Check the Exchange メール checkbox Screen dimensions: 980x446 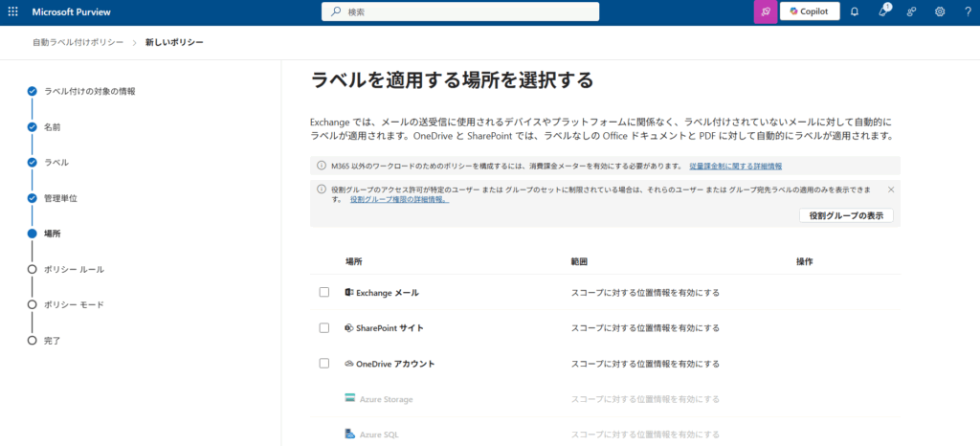pyautogui.click(x=324, y=292)
